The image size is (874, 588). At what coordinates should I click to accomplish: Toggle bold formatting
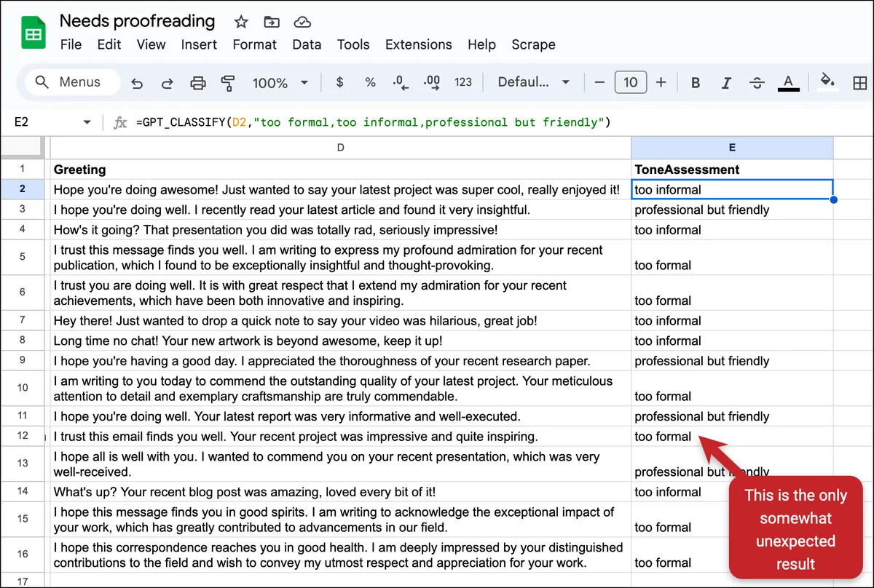tap(696, 83)
